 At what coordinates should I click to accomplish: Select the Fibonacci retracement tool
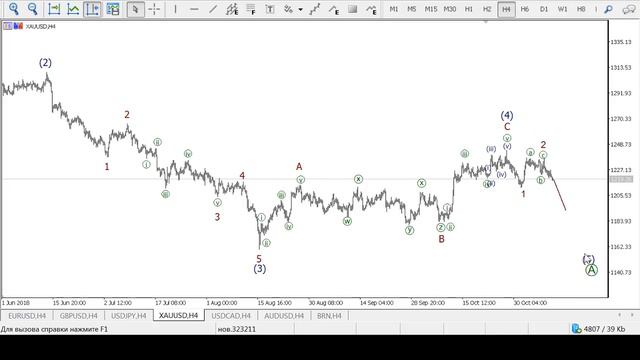pos(251,9)
